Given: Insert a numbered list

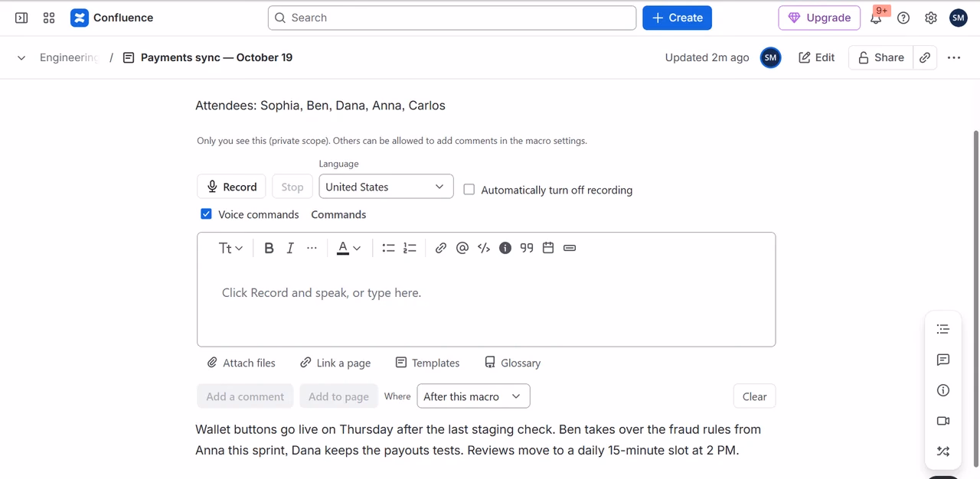Looking at the screenshot, I should point(410,248).
